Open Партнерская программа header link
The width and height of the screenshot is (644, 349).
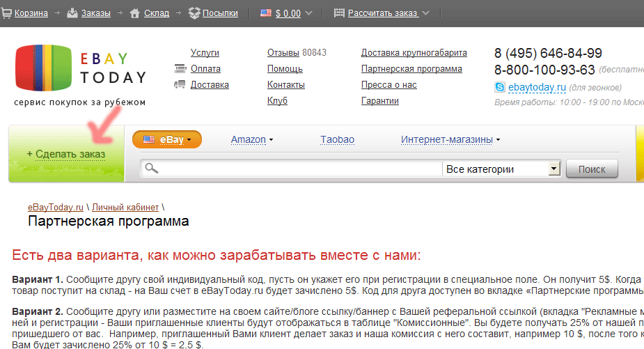click(x=411, y=69)
